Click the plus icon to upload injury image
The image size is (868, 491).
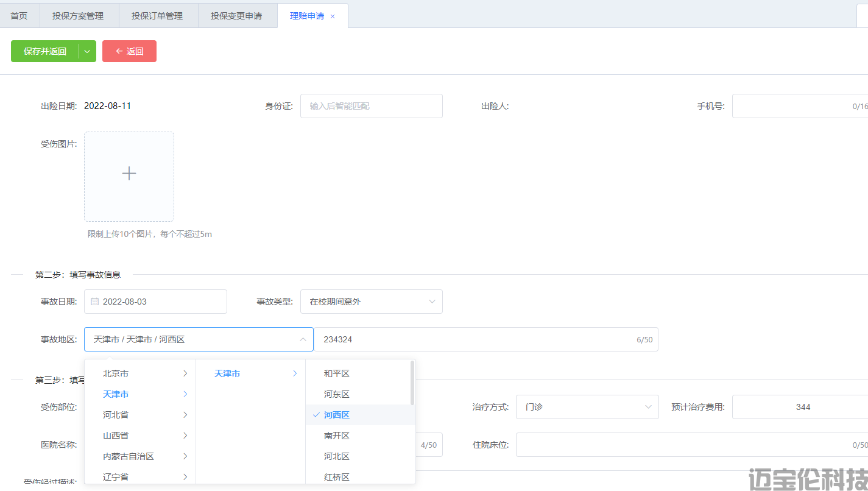[129, 173]
